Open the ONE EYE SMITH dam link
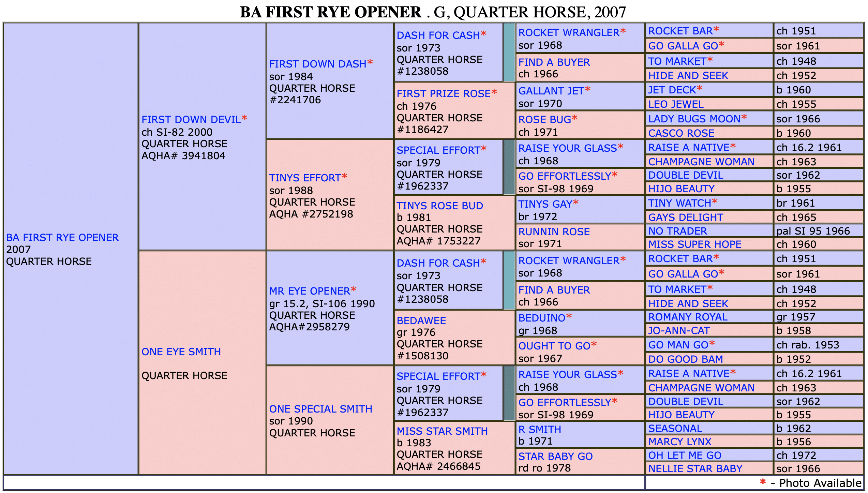This screenshot has height=493, width=868. click(181, 352)
